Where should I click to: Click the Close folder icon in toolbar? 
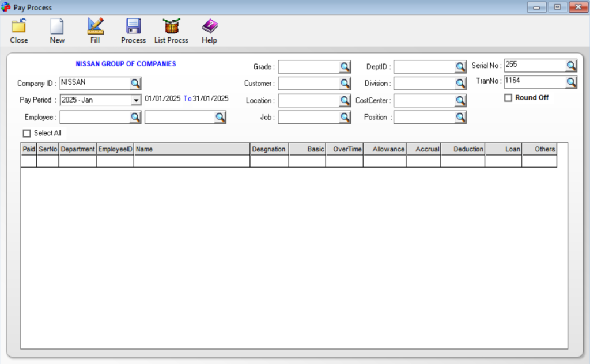(18, 26)
